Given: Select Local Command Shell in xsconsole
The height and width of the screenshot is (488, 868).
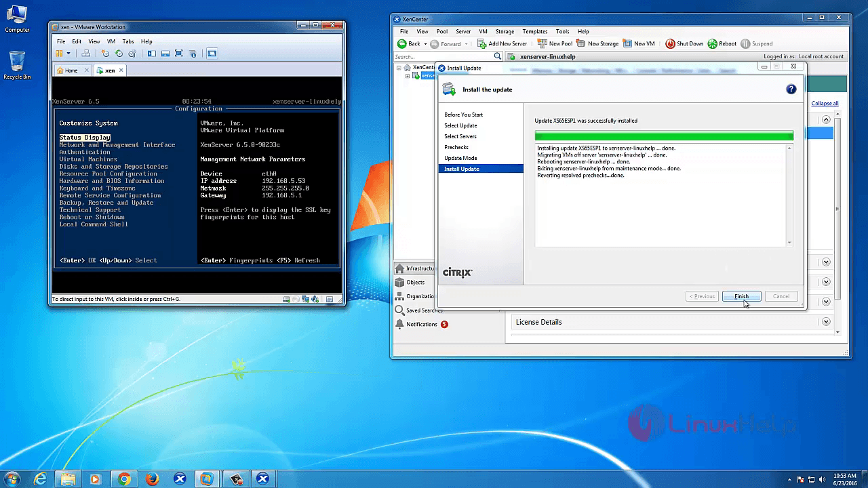Looking at the screenshot, I should tap(94, 224).
